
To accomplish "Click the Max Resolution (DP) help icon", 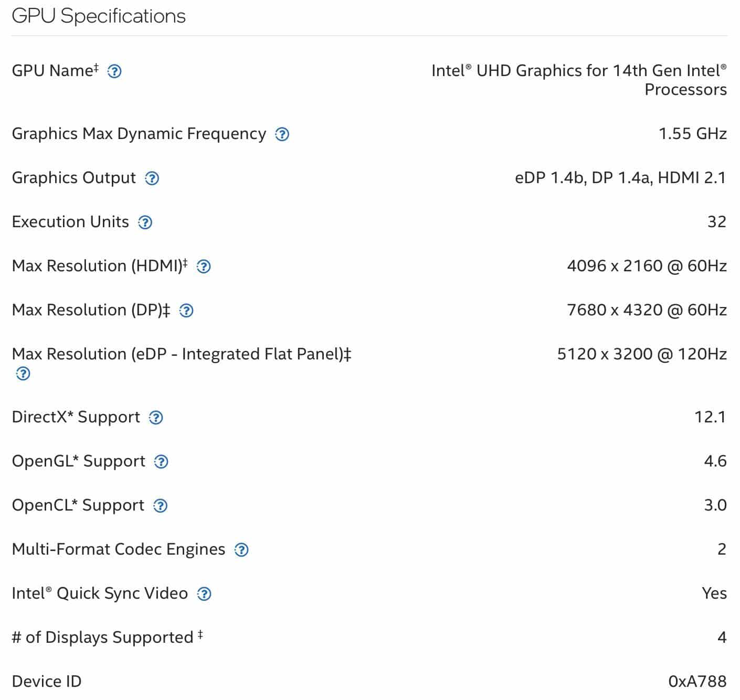I will (x=187, y=311).
